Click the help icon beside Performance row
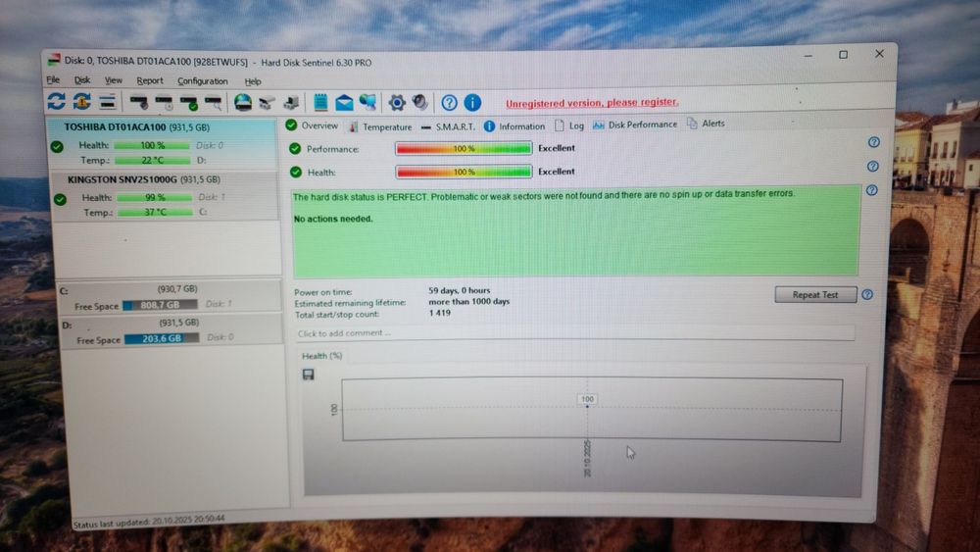Image resolution: width=980 pixels, height=552 pixels. point(874,142)
